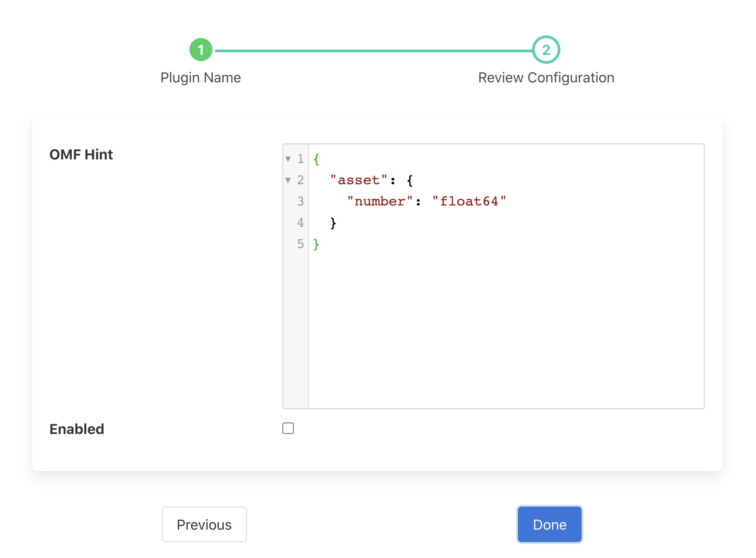This screenshot has height=558, width=756.
Task: Click the green closing brace on line 5
Action: (x=316, y=244)
